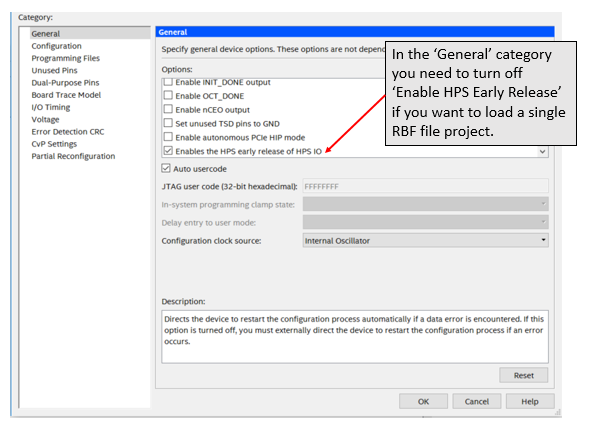This screenshot has width=591, height=430.
Task: Click the Reset button
Action: (524, 375)
